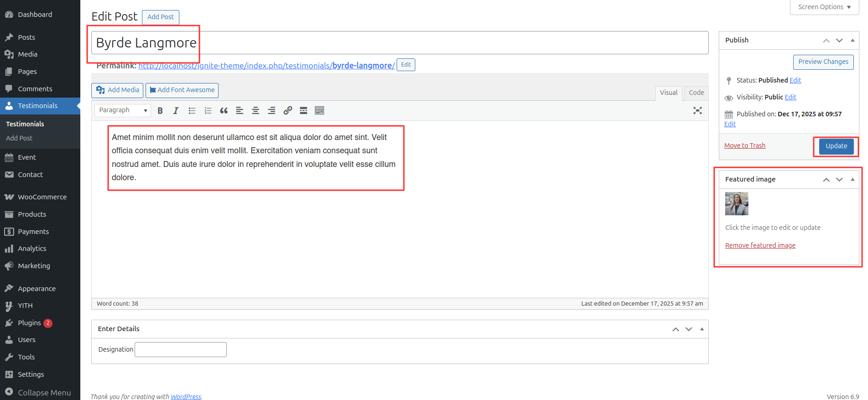Move Enter Details box up

tap(675, 329)
